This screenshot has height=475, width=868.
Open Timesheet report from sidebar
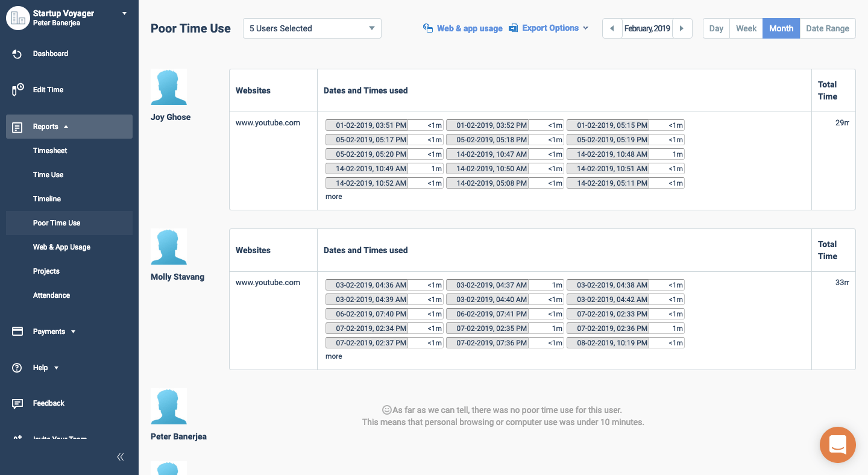point(50,151)
